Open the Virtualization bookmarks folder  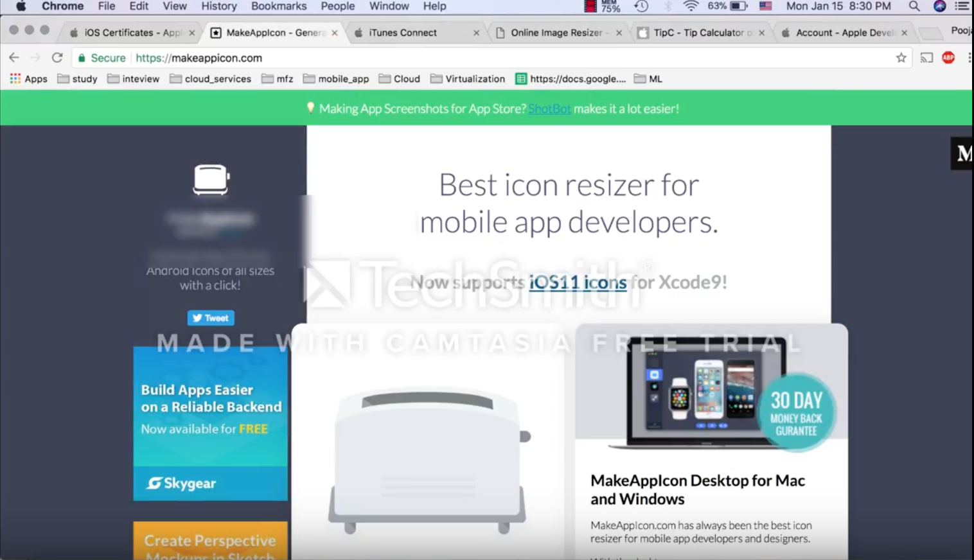click(468, 79)
